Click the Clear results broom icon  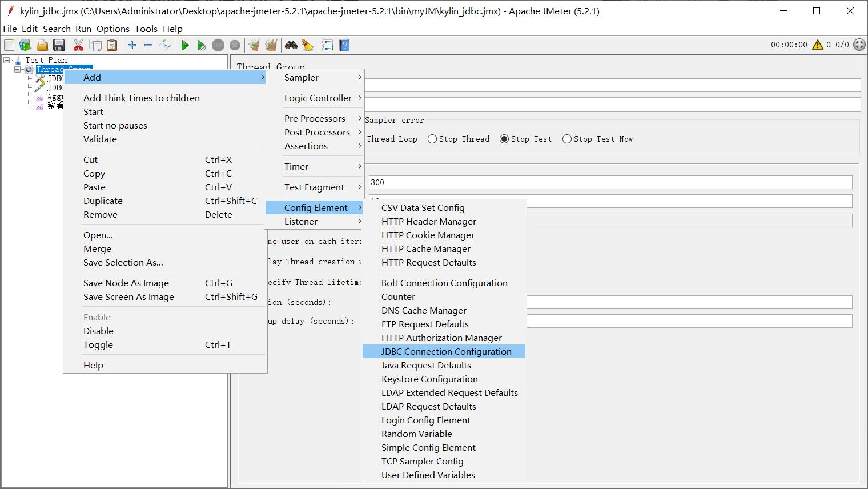tap(255, 45)
